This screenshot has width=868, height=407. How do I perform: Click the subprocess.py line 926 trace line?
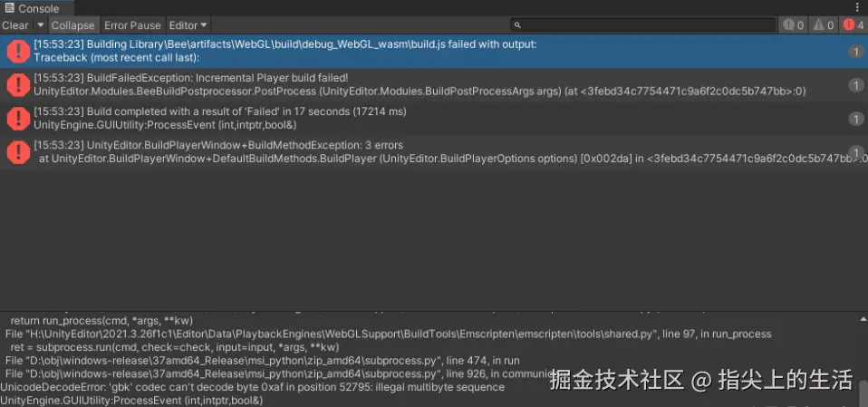(x=276, y=373)
